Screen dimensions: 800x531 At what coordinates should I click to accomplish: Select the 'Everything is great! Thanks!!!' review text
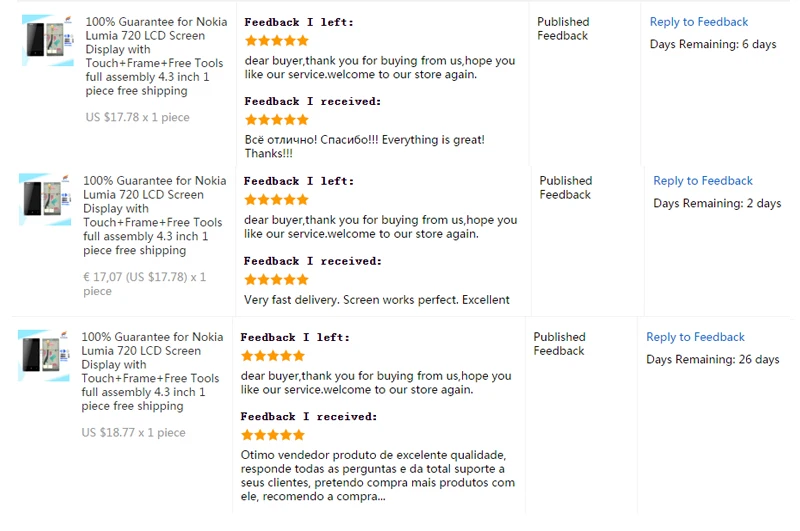click(364, 146)
